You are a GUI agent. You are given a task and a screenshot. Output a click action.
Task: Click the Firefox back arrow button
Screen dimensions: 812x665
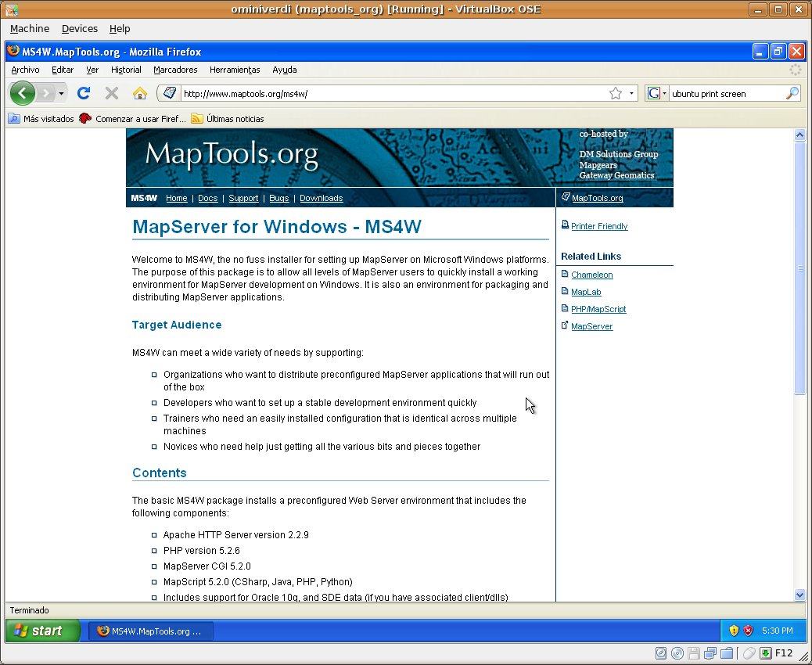[x=23, y=93]
